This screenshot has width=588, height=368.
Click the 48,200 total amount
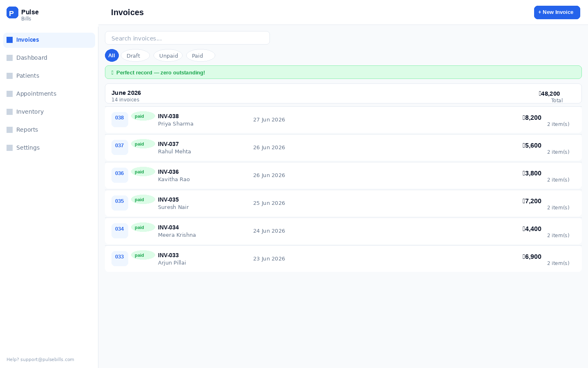(549, 94)
